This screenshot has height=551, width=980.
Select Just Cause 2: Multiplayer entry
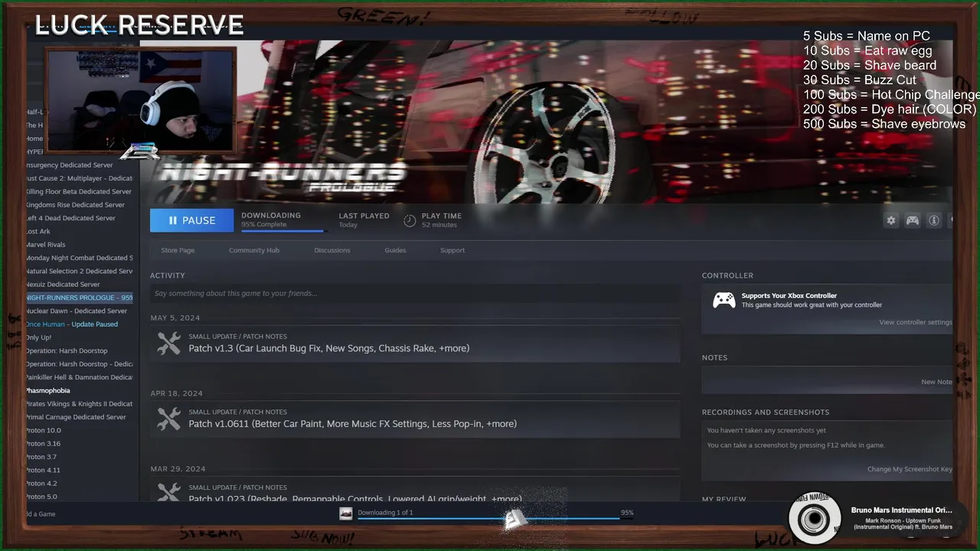coord(79,178)
